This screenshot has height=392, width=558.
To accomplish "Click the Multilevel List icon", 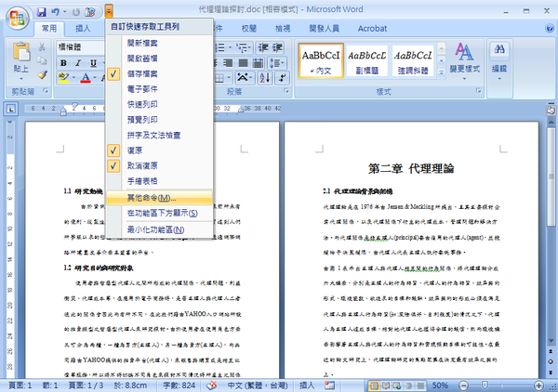I will coord(243,47).
